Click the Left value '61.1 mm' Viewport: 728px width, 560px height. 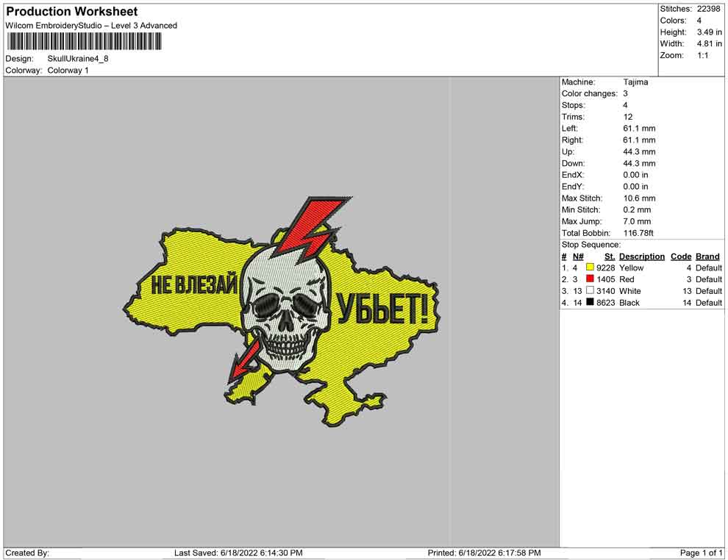tap(639, 129)
